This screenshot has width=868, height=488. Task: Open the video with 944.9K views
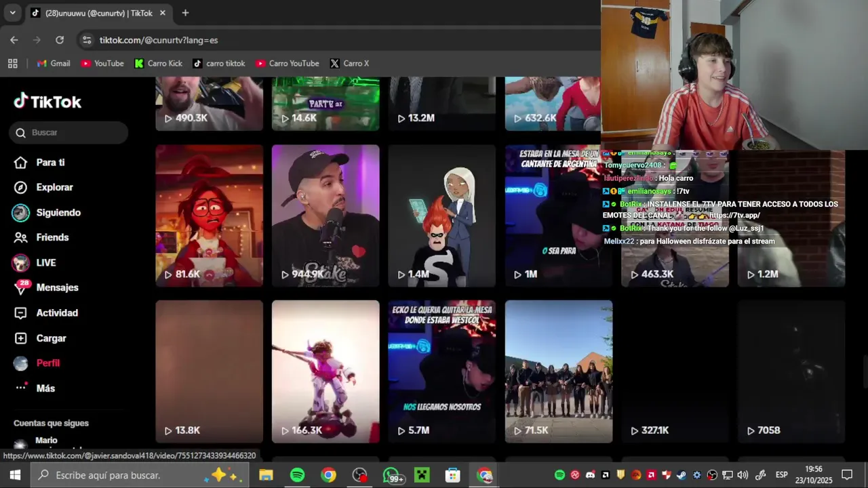[x=325, y=216]
